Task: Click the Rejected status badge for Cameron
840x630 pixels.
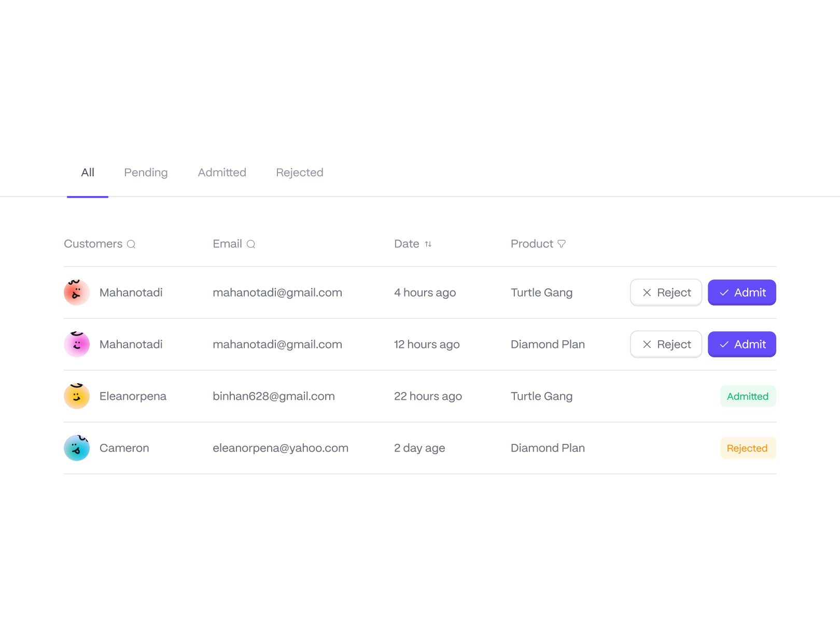Action: pyautogui.click(x=748, y=447)
